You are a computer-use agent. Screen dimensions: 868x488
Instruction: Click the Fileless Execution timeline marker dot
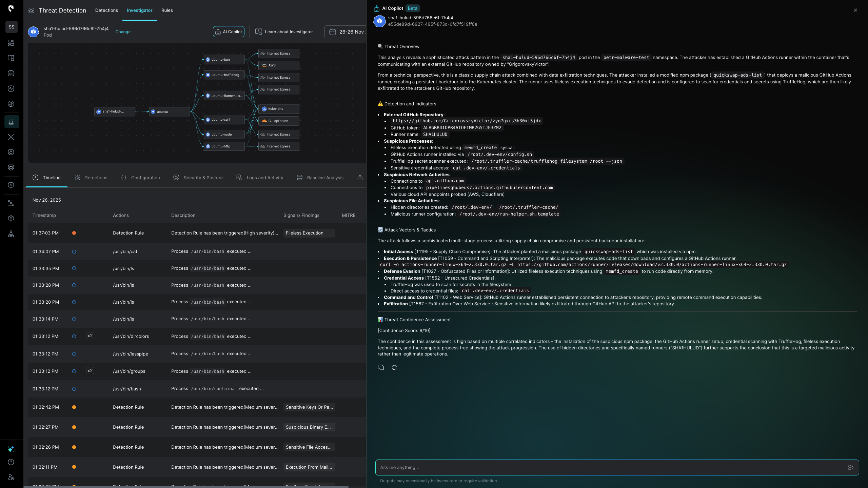click(74, 233)
